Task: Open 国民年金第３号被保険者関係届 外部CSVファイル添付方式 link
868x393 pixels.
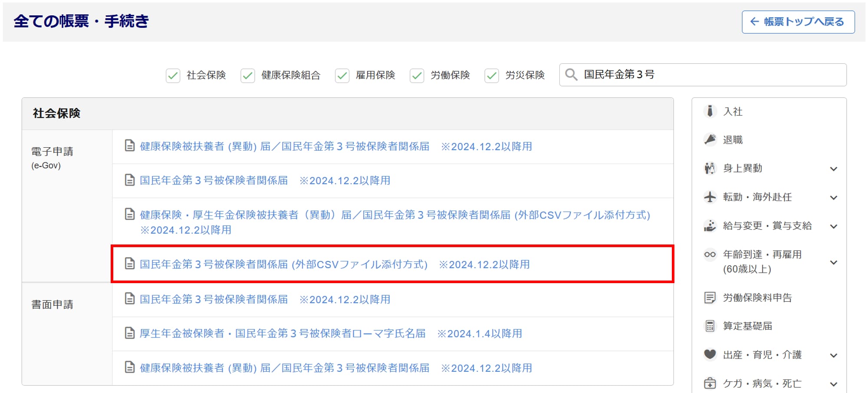Action: coord(283,264)
